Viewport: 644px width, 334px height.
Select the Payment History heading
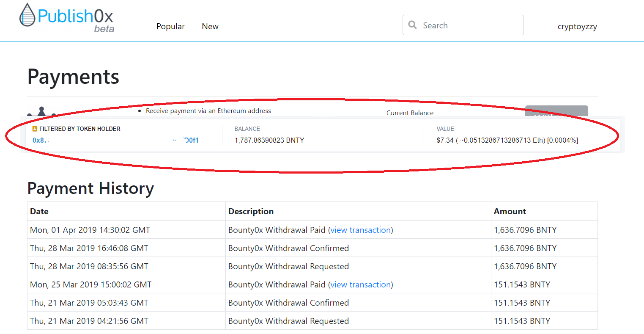click(x=90, y=188)
